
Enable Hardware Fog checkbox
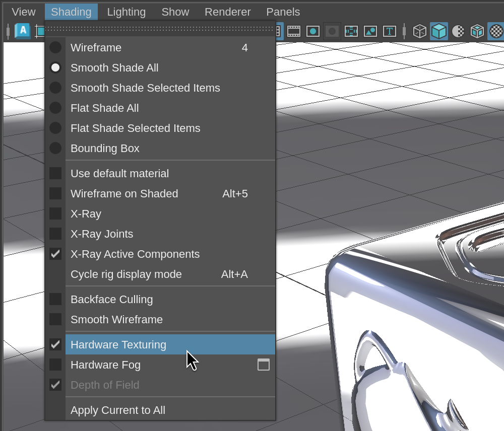coord(55,365)
